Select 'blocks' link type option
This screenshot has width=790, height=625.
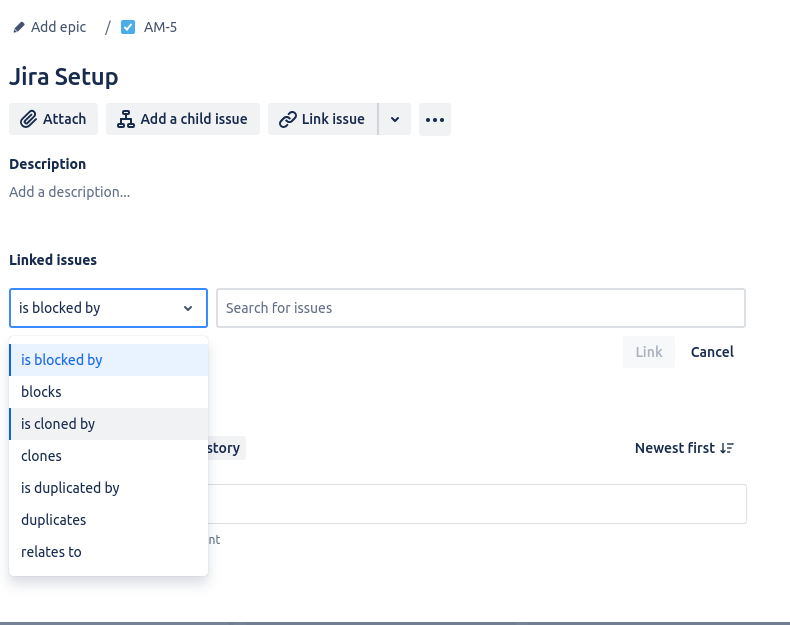tap(108, 392)
